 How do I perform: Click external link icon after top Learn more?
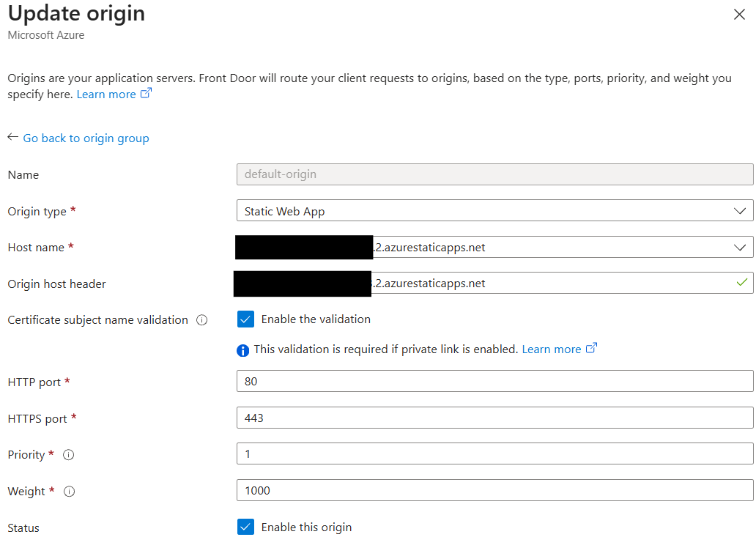pyautogui.click(x=146, y=93)
